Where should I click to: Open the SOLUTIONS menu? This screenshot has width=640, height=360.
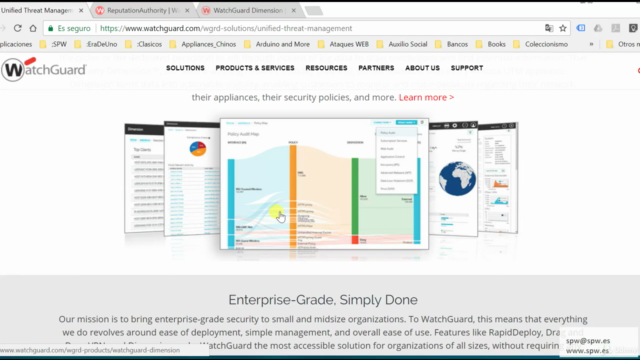click(x=185, y=68)
